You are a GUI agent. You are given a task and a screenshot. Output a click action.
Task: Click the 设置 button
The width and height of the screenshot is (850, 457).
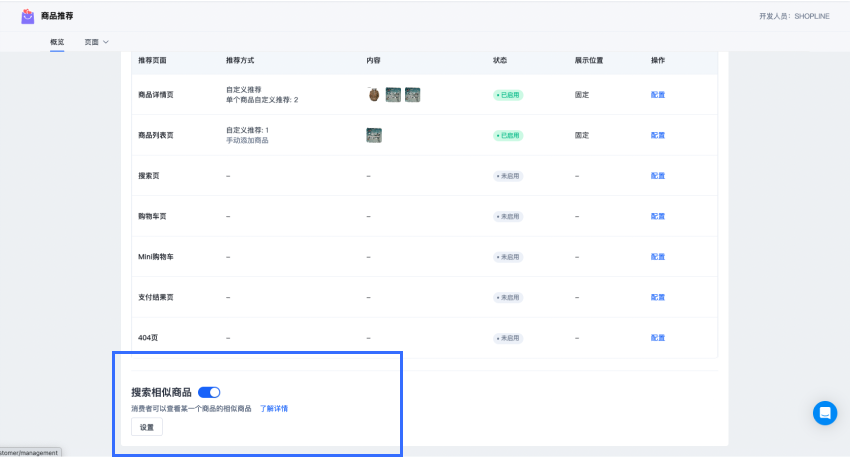tap(147, 427)
